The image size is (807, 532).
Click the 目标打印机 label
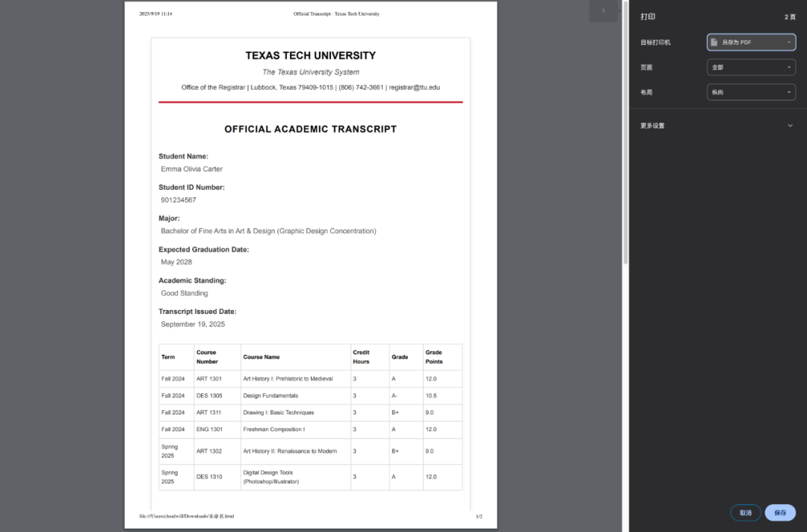click(x=655, y=42)
